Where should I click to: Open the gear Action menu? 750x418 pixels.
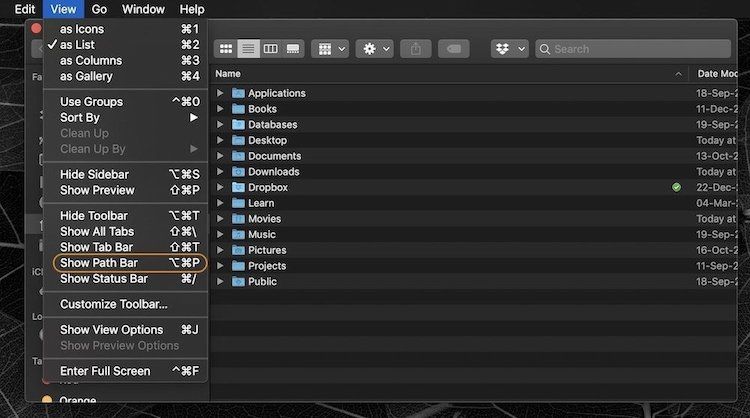pyautogui.click(x=377, y=48)
